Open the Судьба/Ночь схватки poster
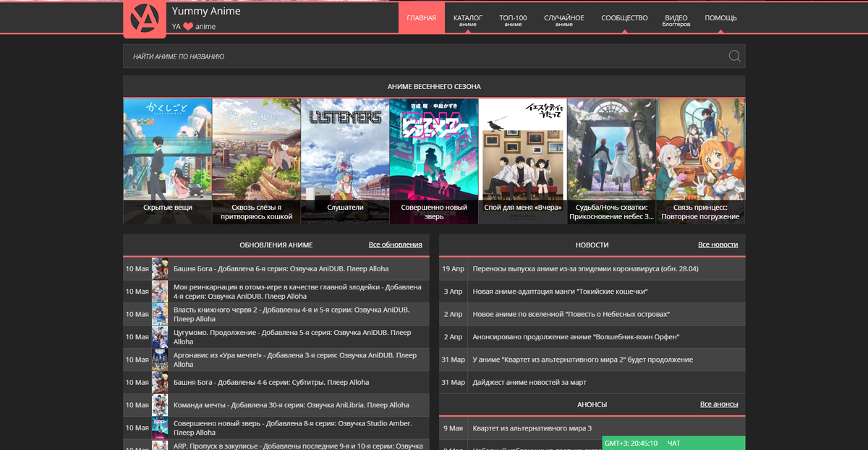Screen dimensions: 868x450 pos(611,161)
